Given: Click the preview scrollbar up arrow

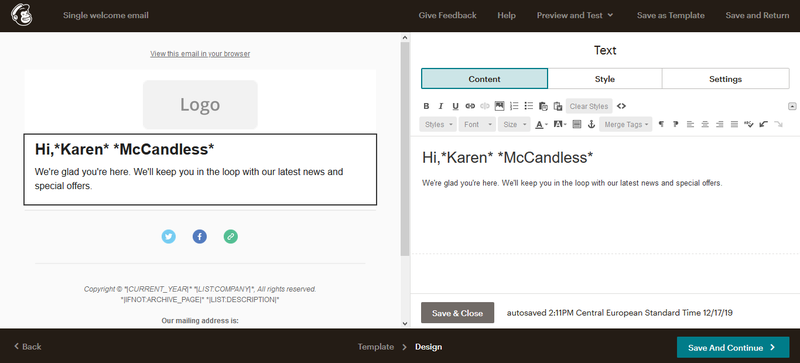Looking at the screenshot, I should (405, 37).
